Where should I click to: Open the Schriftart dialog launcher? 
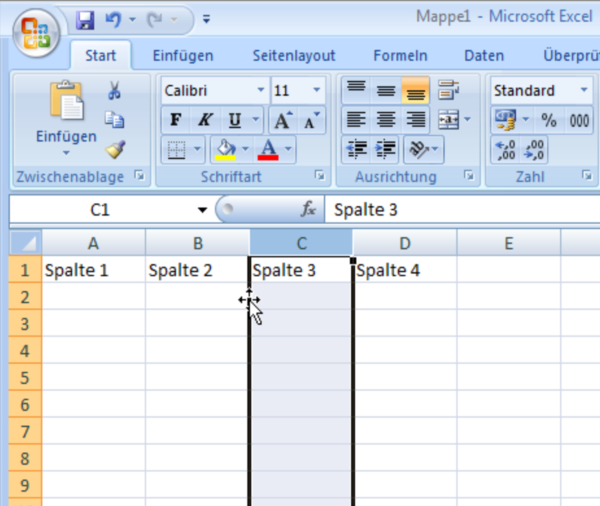point(320,177)
